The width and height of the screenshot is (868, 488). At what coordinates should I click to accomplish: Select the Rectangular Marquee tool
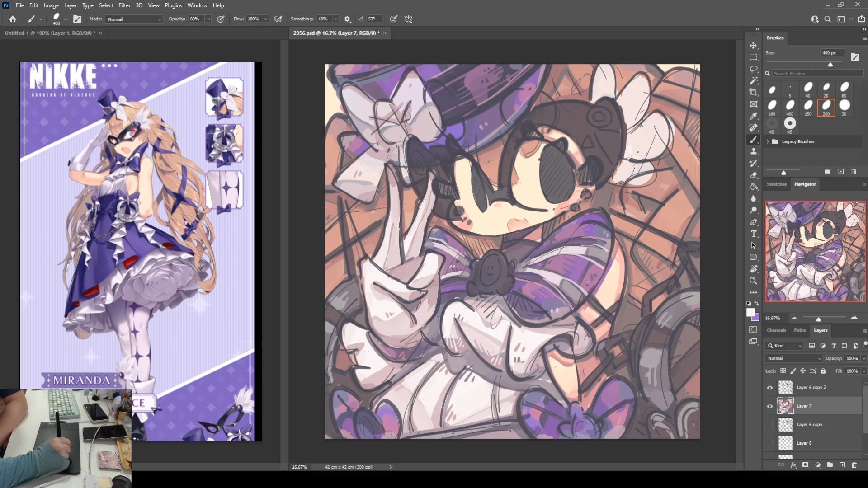click(x=753, y=57)
